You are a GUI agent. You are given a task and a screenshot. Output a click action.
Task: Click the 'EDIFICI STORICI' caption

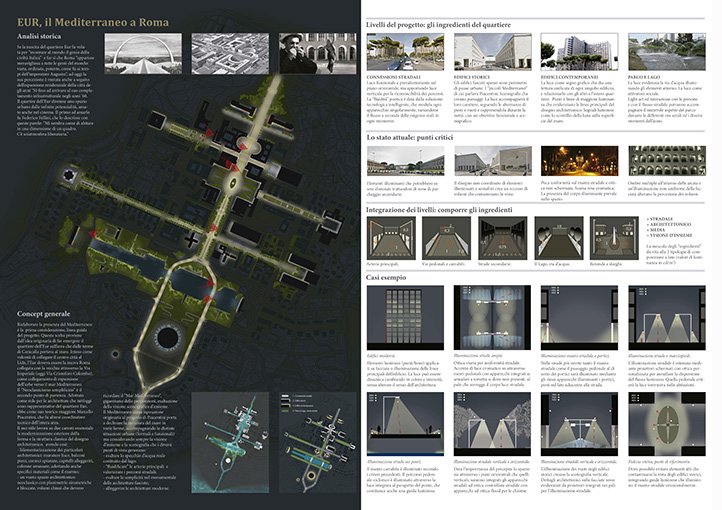point(472,77)
